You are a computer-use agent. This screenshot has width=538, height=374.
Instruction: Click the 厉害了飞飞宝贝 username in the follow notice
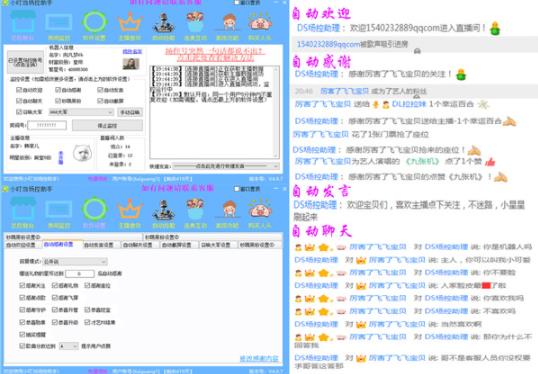point(344,91)
